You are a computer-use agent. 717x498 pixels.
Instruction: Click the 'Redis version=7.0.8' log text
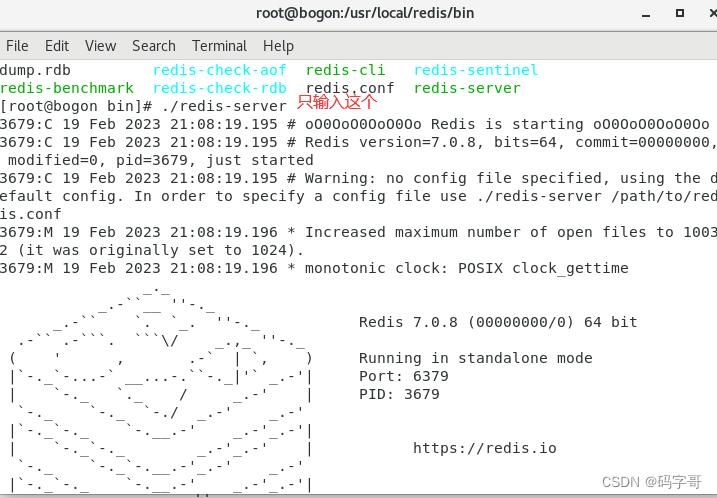tap(390, 142)
